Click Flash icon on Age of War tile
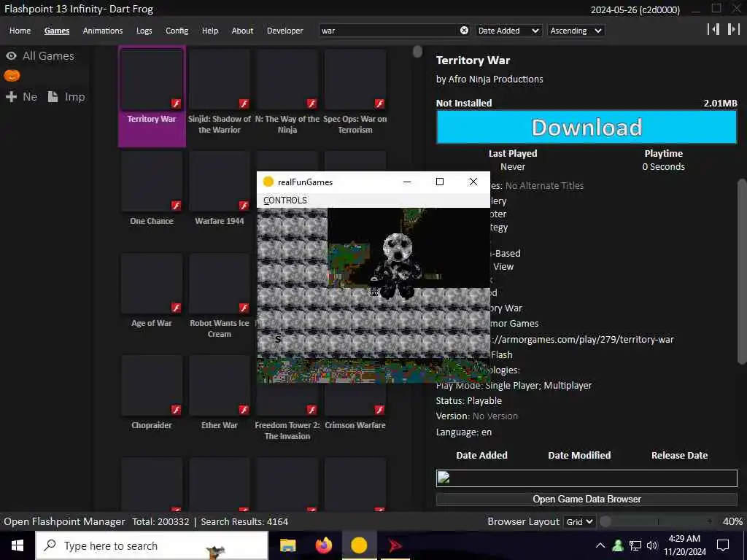 (177, 308)
